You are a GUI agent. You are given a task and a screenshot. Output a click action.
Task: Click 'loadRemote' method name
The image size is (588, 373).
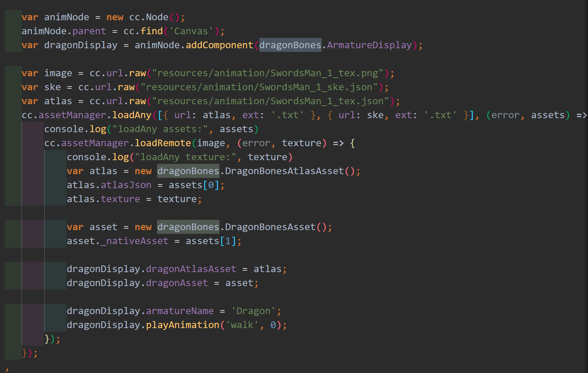click(x=163, y=143)
